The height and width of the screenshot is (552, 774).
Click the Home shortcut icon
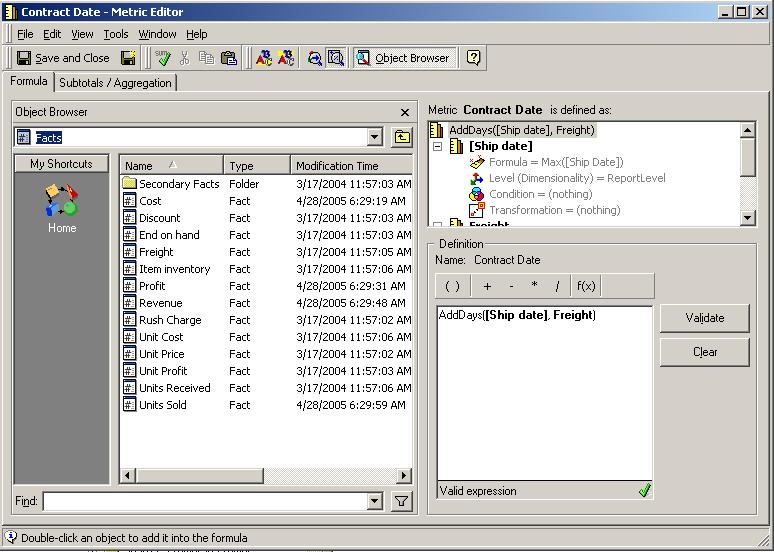click(61, 203)
